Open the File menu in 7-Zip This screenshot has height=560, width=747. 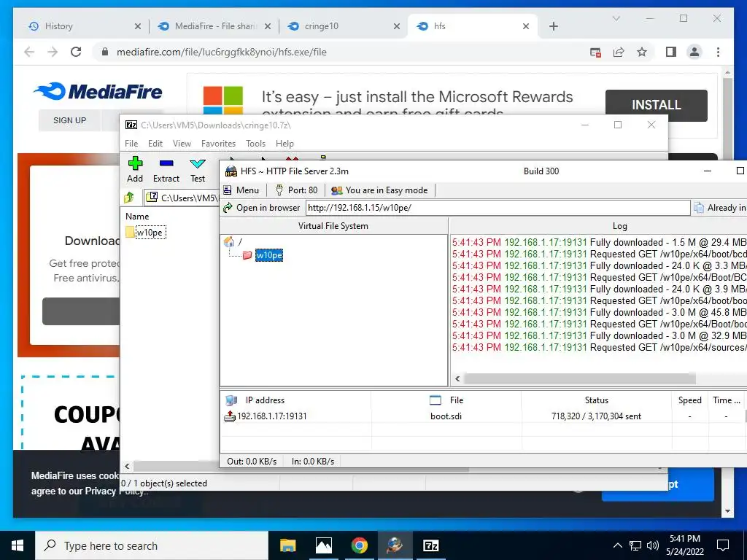pos(131,144)
